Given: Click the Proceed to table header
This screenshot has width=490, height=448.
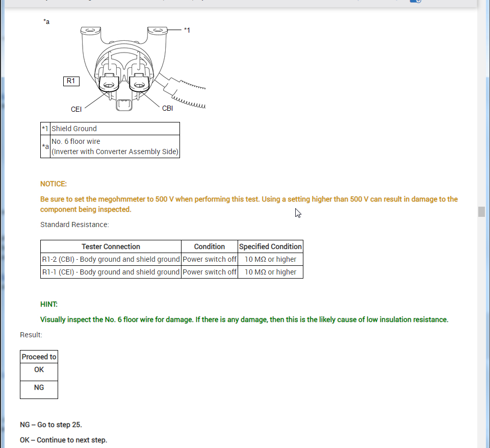Looking at the screenshot, I should click(x=39, y=357).
